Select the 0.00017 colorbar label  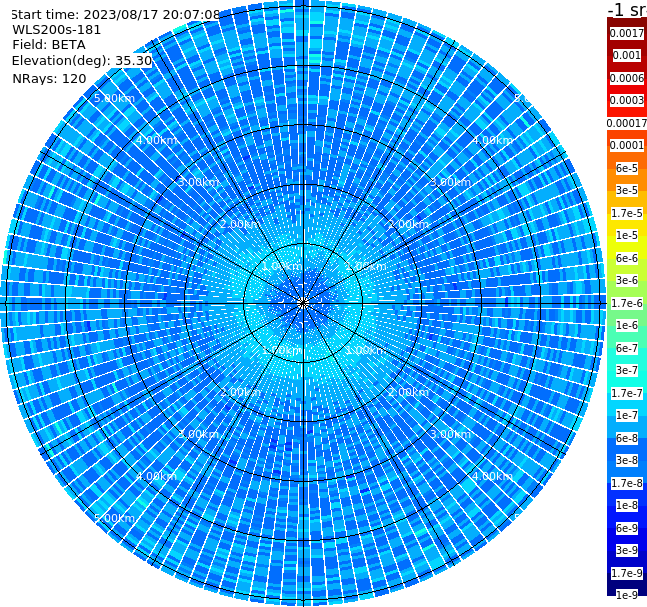tap(627, 123)
